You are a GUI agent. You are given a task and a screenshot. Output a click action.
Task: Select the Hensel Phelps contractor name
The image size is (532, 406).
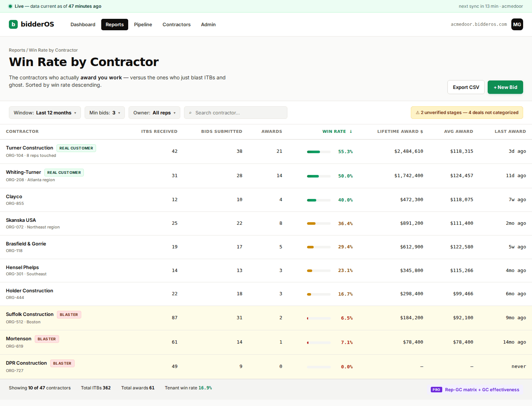pyautogui.click(x=22, y=268)
